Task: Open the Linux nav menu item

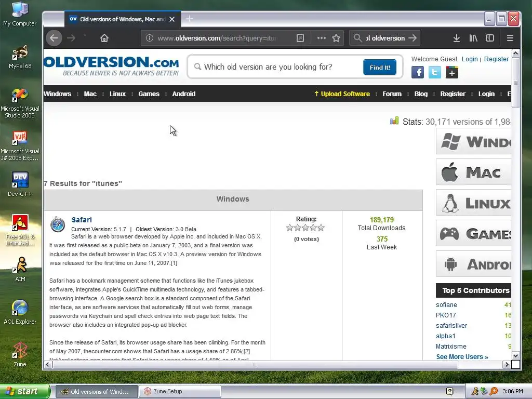Action: [117, 94]
